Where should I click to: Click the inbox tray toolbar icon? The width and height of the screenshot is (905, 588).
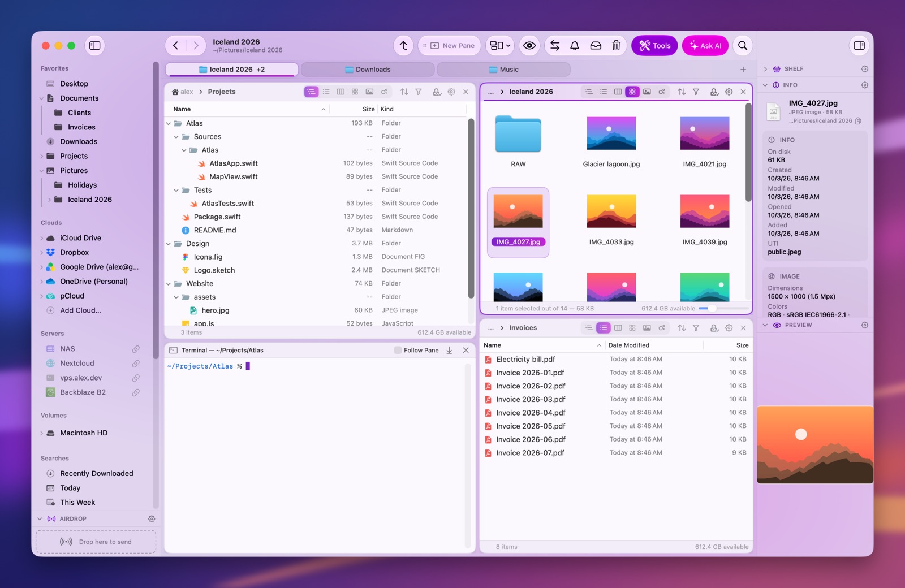coord(596,46)
